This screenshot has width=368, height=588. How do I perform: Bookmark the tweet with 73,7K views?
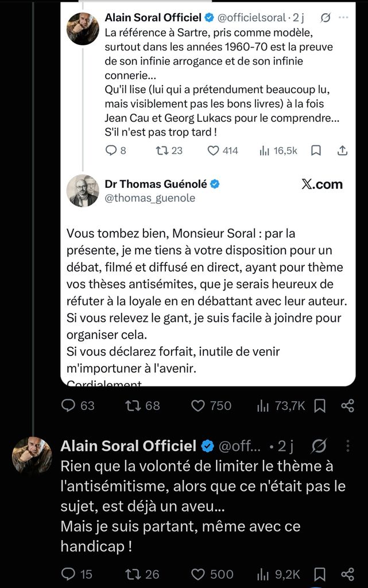click(x=320, y=406)
